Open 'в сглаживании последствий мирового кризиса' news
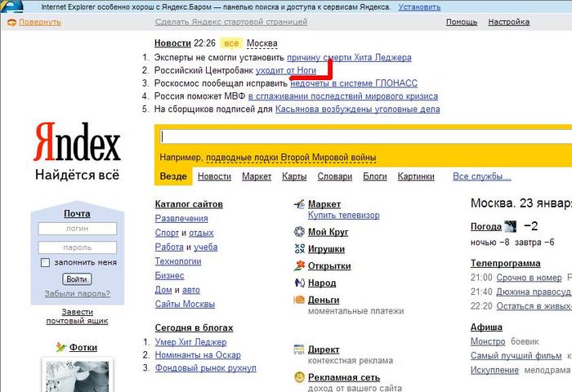 pos(343,96)
